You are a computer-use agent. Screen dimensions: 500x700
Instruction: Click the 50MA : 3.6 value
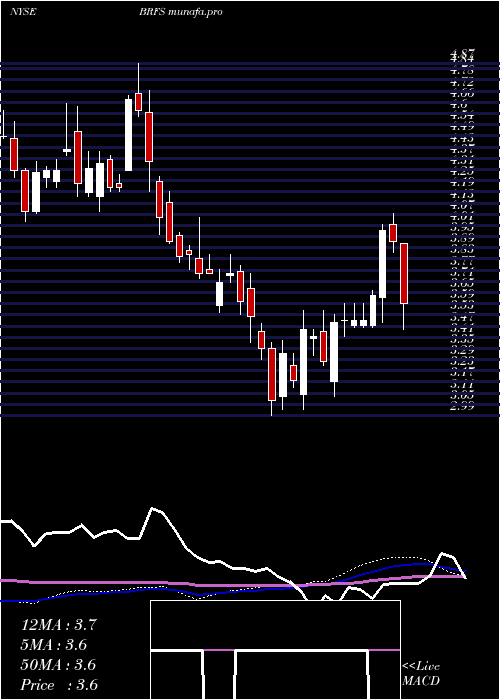[x=58, y=665]
